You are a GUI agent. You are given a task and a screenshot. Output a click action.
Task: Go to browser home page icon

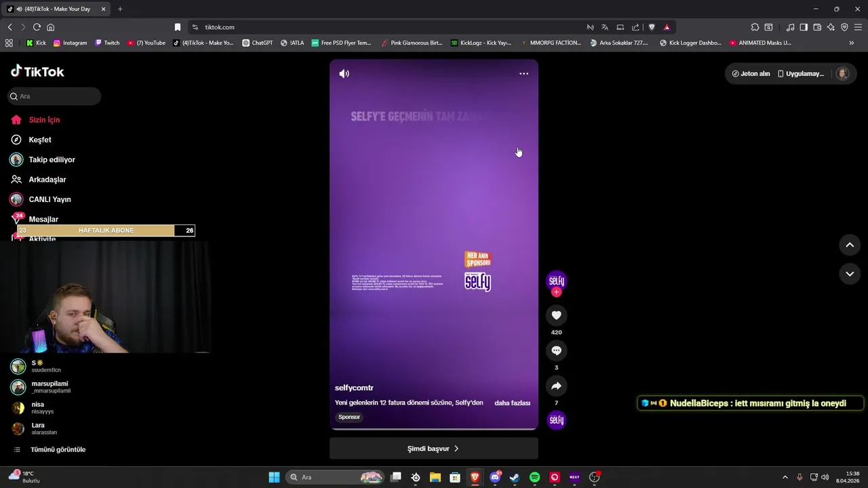click(x=50, y=27)
